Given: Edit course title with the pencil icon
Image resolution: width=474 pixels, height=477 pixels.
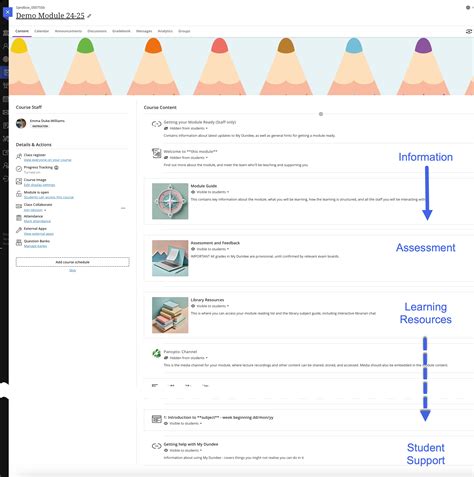Looking at the screenshot, I should (x=89, y=16).
